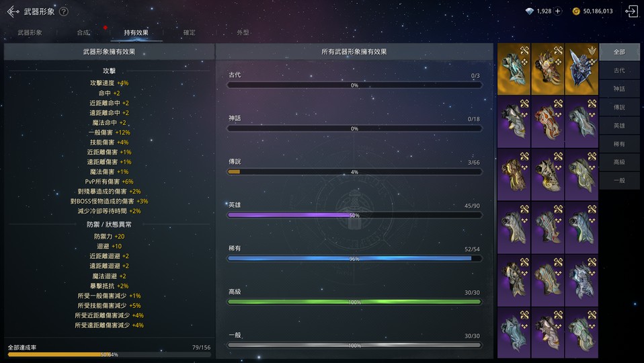The width and height of the screenshot is (644, 363).
Task: Click the back arrow beside 武器形象 title
Action: 12,11
